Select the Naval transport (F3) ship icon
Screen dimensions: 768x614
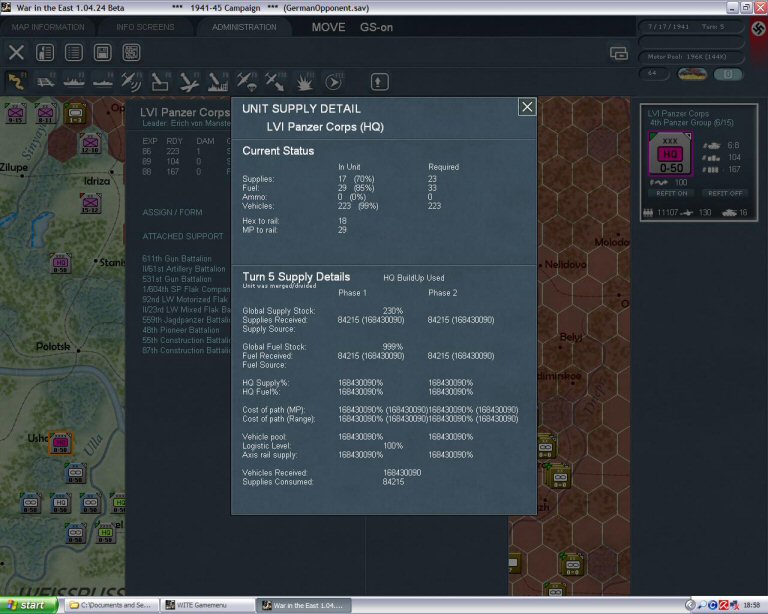pos(74,81)
